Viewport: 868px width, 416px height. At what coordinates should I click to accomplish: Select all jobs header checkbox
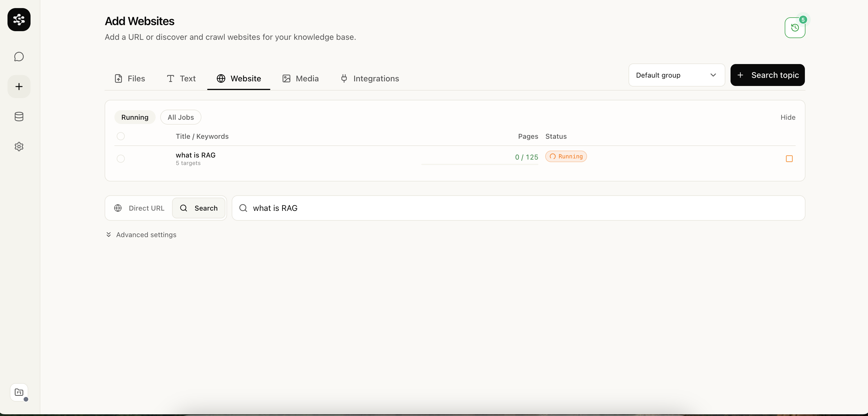point(121,136)
